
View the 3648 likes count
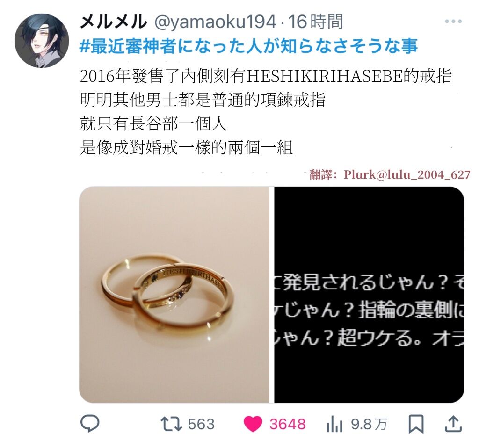[288, 424]
